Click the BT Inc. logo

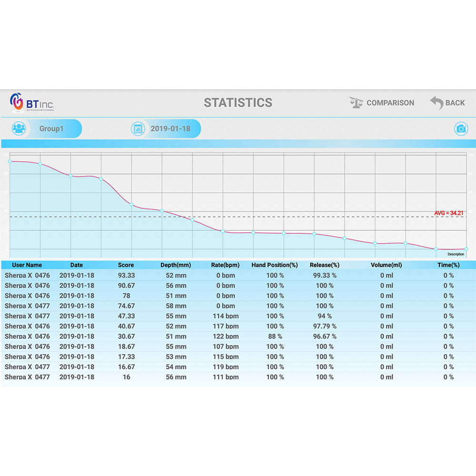[x=32, y=102]
